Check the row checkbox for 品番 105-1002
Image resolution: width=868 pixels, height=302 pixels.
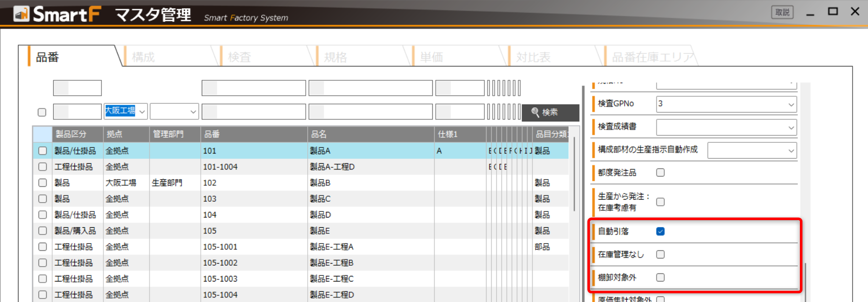pos(43,263)
